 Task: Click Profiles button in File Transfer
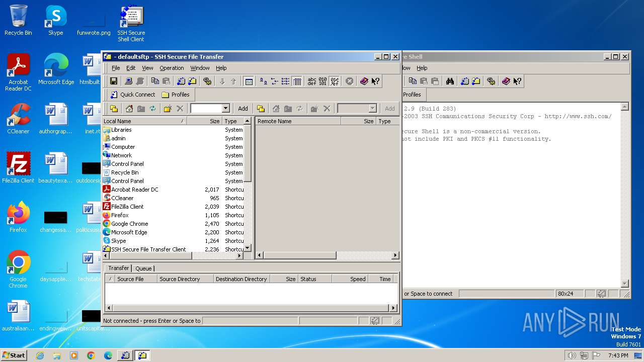coord(175,95)
